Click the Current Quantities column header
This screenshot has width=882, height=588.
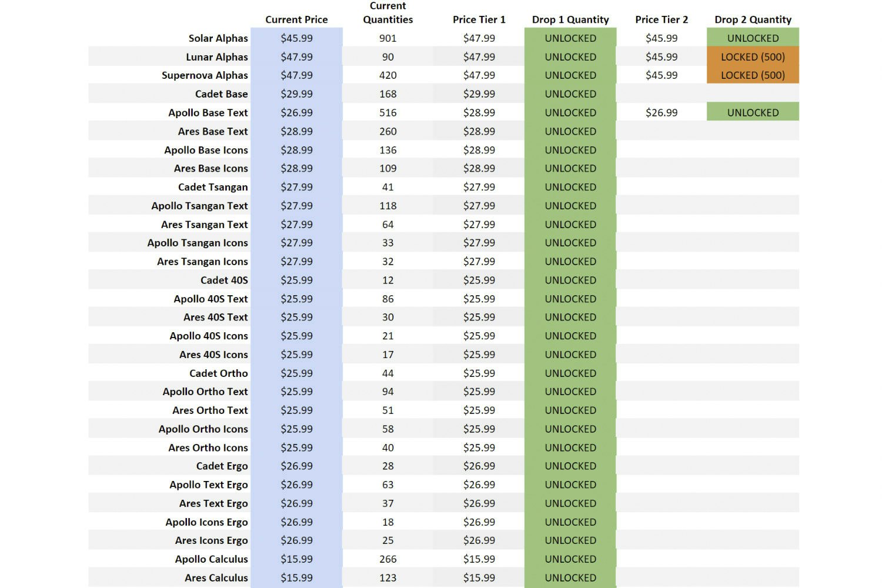(388, 13)
